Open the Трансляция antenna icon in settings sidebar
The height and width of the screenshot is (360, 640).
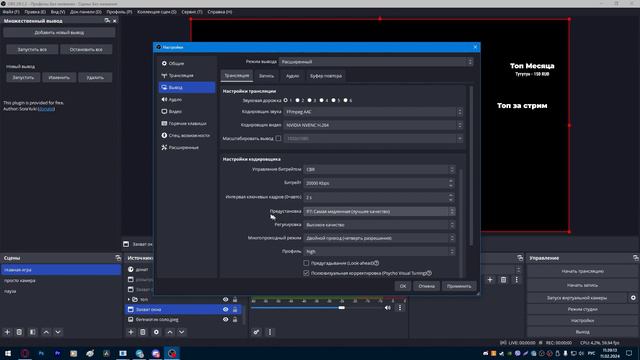click(x=164, y=76)
